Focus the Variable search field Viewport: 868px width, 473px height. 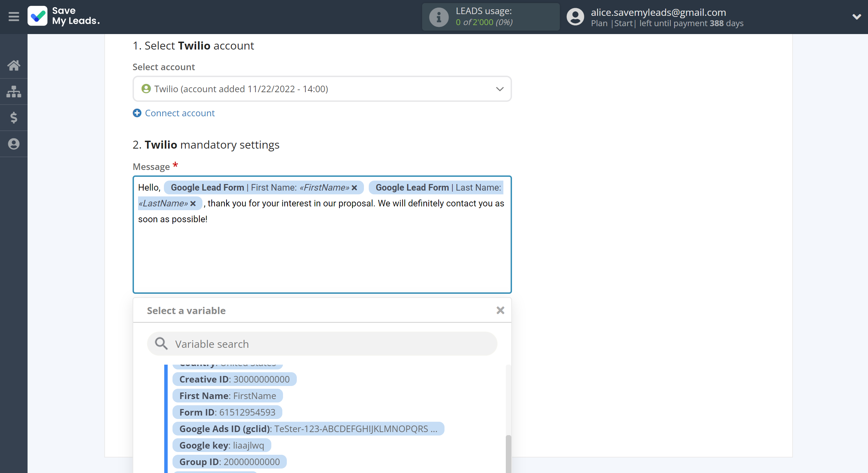coord(322,344)
